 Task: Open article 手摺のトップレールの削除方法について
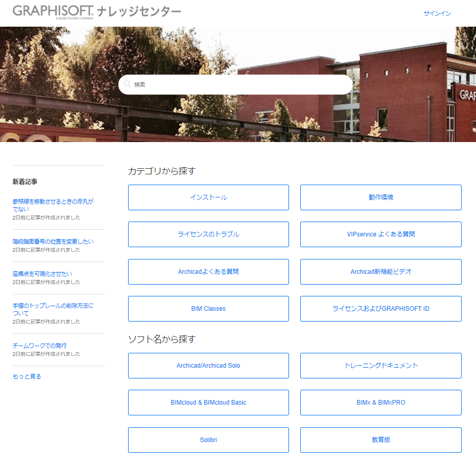(x=53, y=309)
